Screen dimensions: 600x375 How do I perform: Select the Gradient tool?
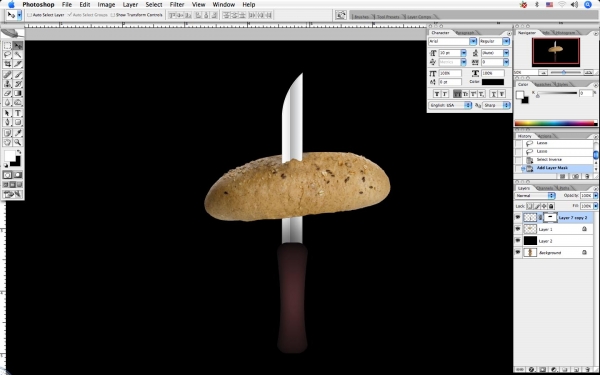click(18, 93)
